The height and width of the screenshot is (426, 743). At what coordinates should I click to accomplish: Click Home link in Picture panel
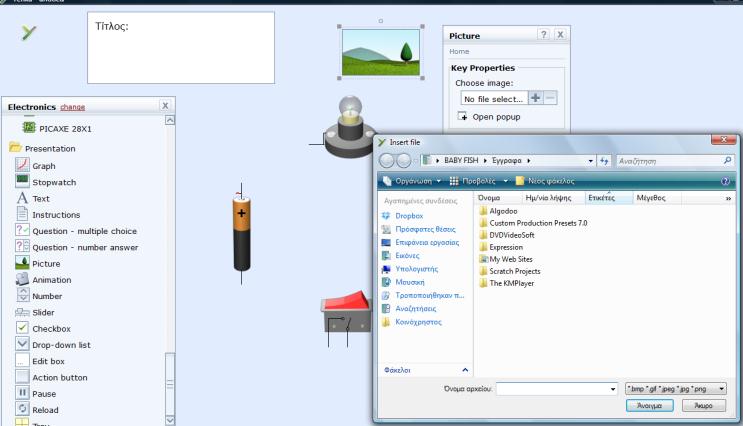(459, 51)
